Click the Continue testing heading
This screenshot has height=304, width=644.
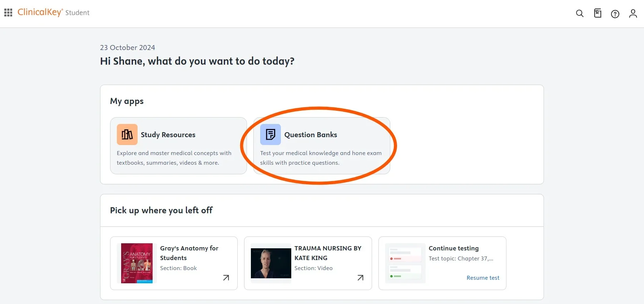point(454,248)
